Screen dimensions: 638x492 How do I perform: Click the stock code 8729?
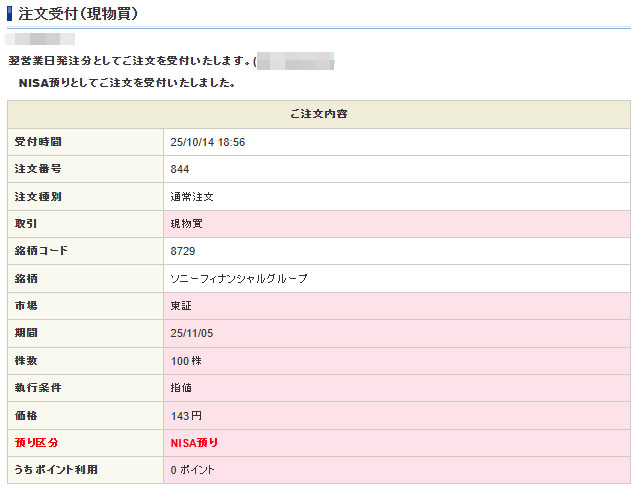(x=183, y=251)
